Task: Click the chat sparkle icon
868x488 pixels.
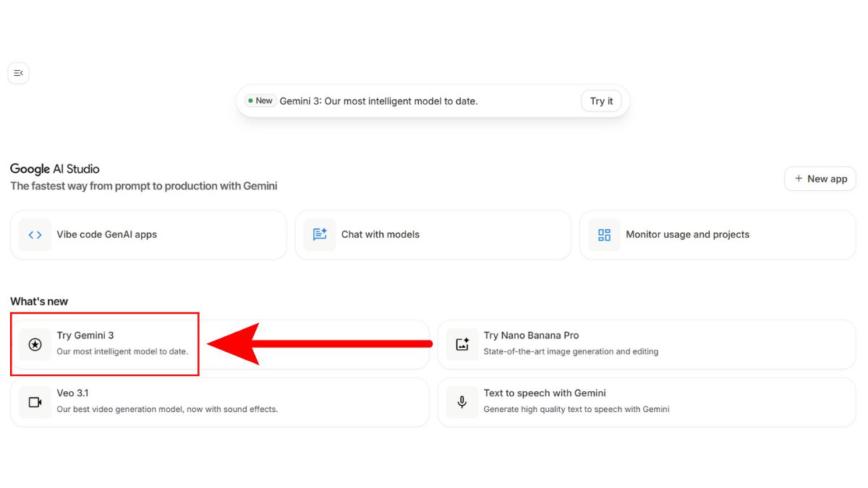Action: pos(319,235)
